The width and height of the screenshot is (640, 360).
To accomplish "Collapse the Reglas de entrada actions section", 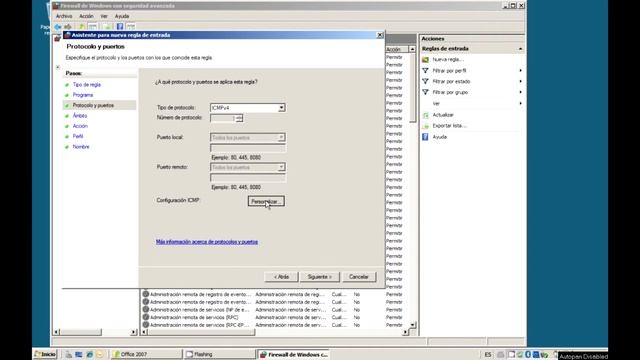I will tap(520, 49).
